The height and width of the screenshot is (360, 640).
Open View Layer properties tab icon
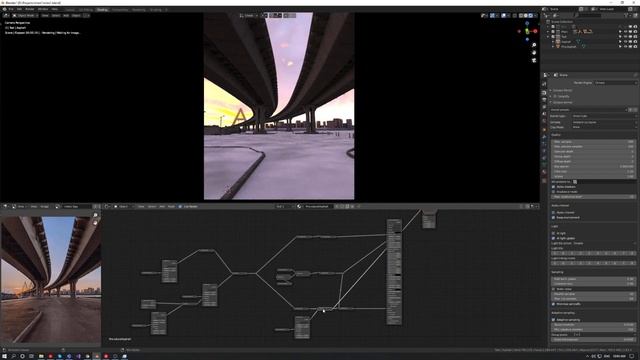[x=544, y=107]
